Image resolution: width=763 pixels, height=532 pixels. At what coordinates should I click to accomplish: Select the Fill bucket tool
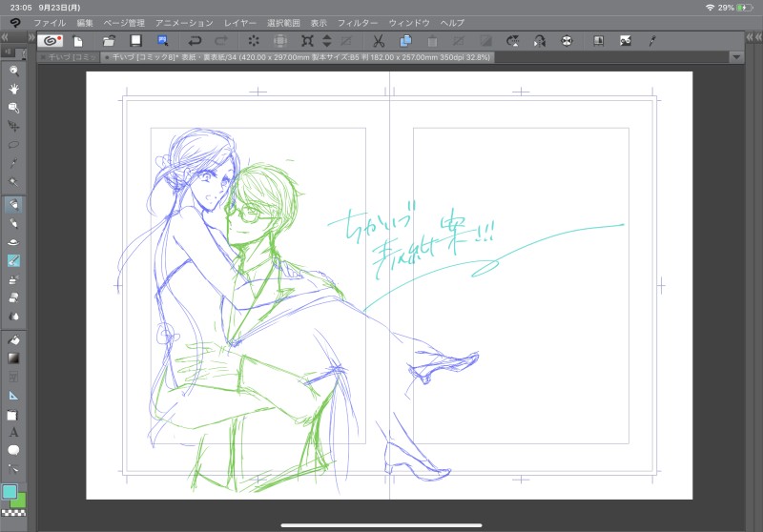pyautogui.click(x=13, y=340)
